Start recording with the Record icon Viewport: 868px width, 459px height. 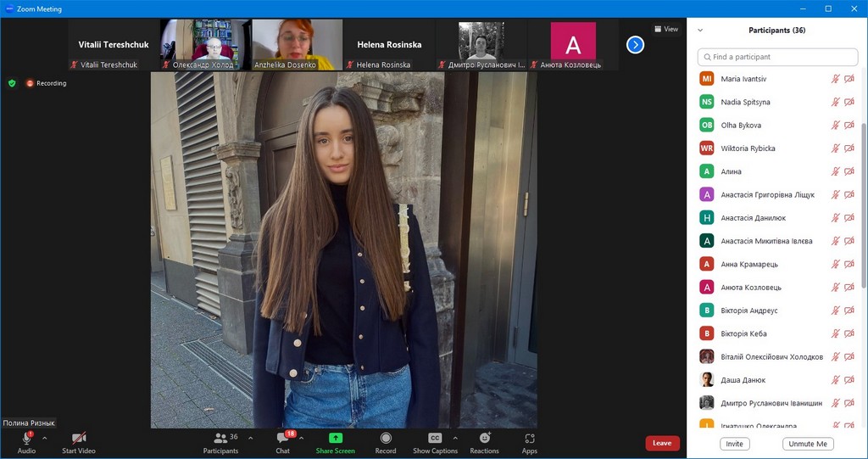[x=386, y=439]
